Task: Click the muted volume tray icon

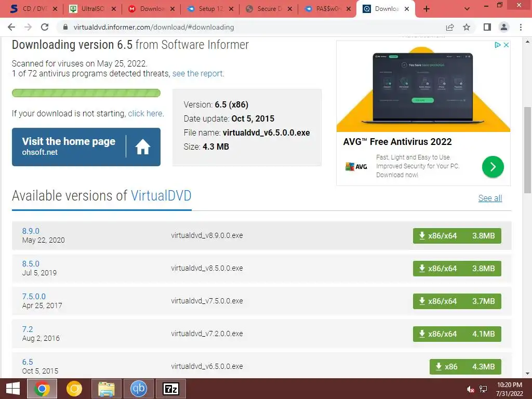Action: click(470, 390)
